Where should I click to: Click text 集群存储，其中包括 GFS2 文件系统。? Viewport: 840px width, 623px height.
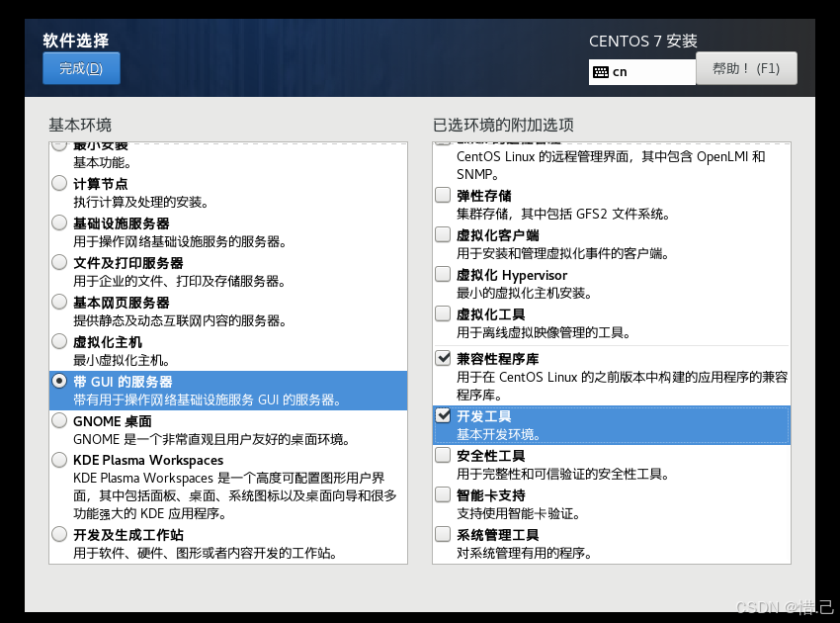(x=563, y=214)
